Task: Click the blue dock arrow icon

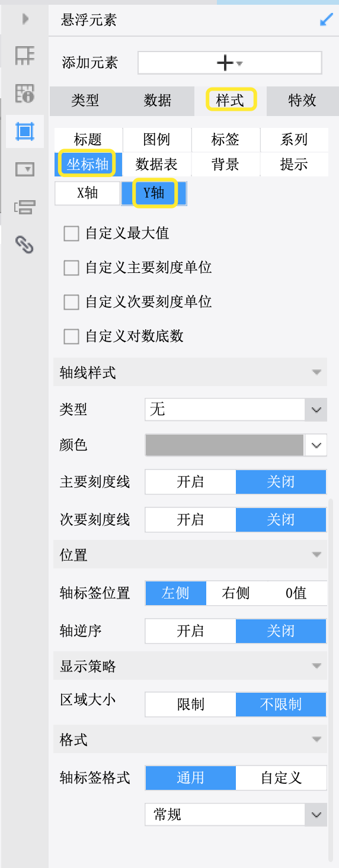Action: coord(326,20)
